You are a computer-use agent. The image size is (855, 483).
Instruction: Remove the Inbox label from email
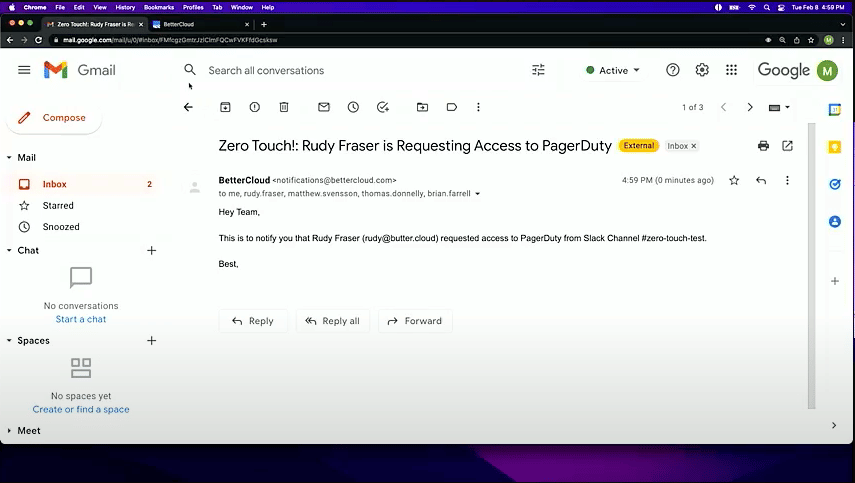tap(694, 146)
